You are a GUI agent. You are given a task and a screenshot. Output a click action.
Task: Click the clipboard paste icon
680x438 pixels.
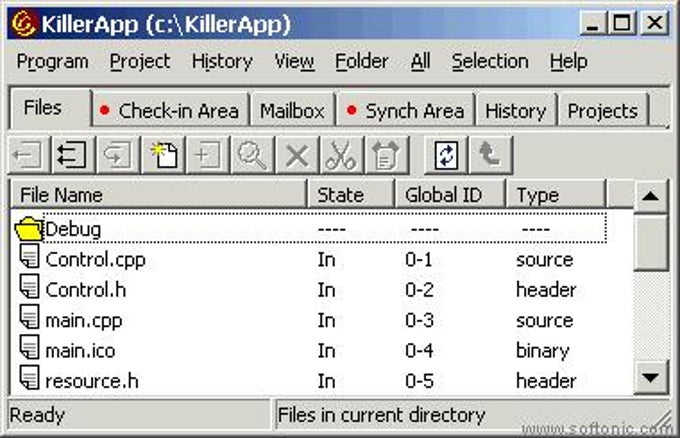386,155
